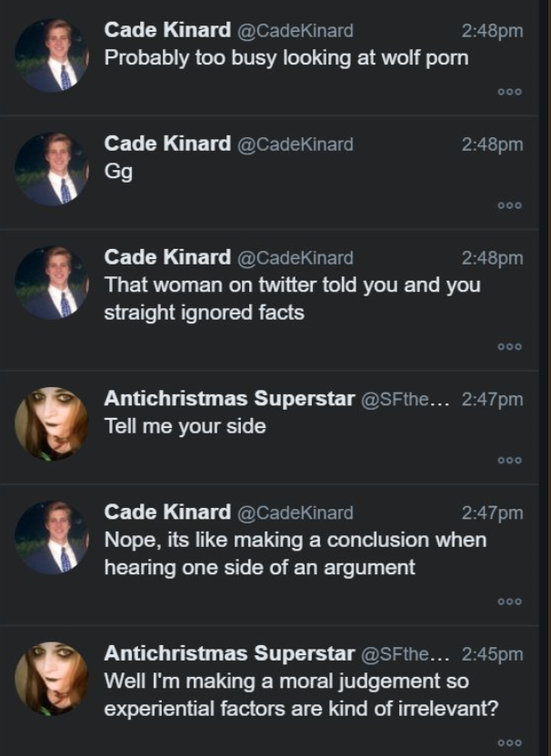Click the 2:48pm timestamp on the 'Gg' tweet

[x=492, y=144]
